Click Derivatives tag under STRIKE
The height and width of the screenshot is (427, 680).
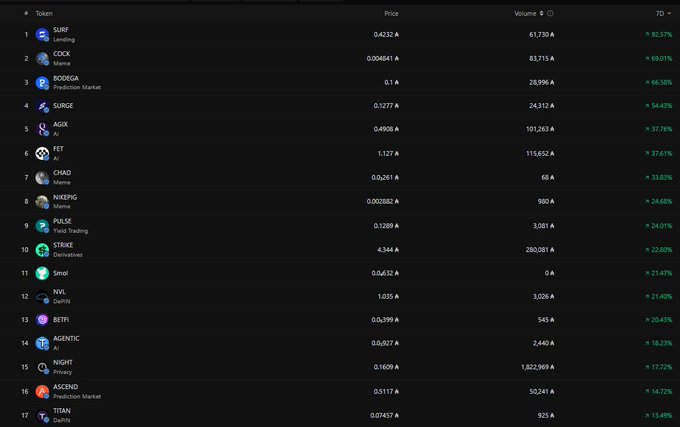(x=68, y=254)
